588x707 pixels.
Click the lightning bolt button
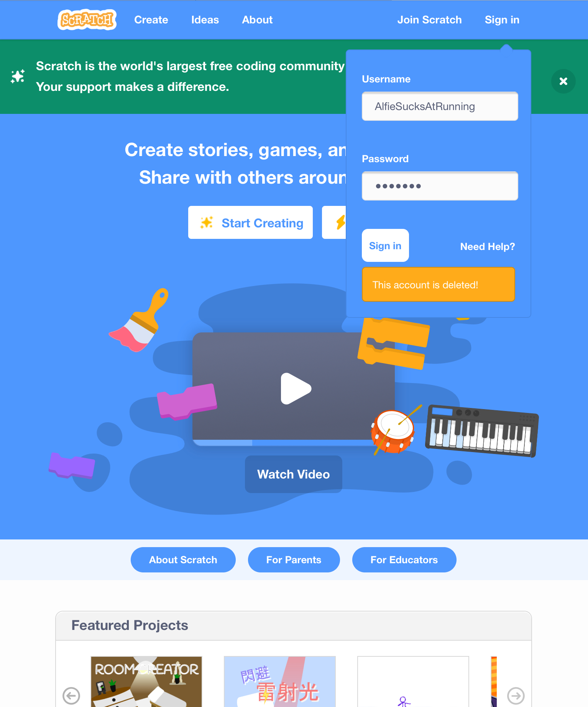[x=334, y=222]
